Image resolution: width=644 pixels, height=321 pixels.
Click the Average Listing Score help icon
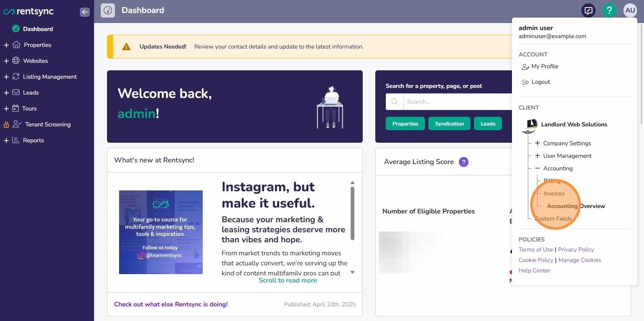click(x=463, y=162)
